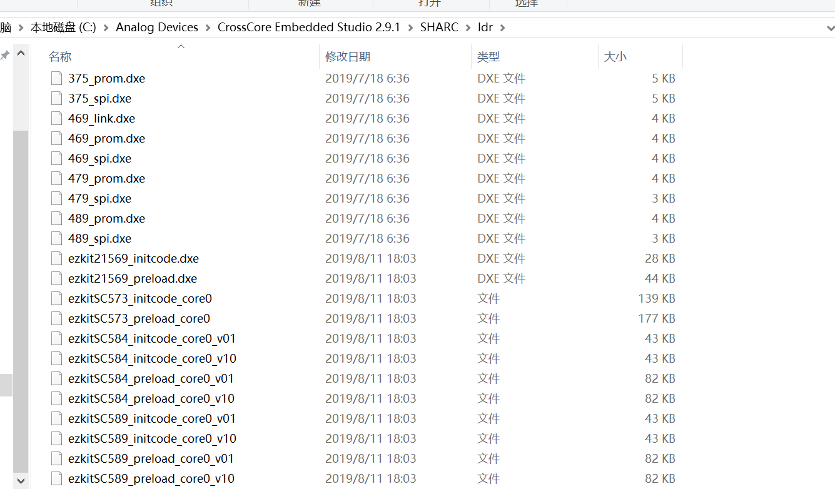Click 文件 type of ezkitSC589_preload_core0_v10
Image resolution: width=835 pixels, height=504 pixels.
click(488, 478)
